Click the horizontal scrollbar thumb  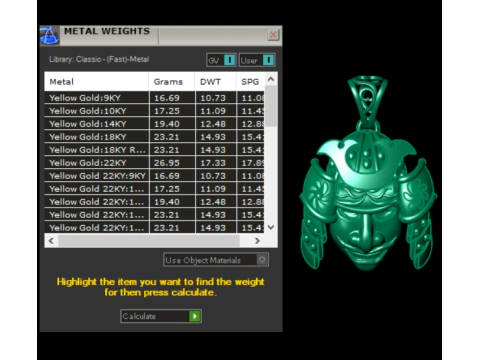(149, 241)
